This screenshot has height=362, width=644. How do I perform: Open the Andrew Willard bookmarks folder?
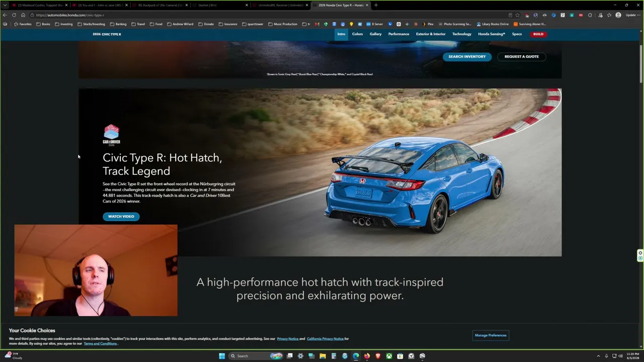coord(181,24)
